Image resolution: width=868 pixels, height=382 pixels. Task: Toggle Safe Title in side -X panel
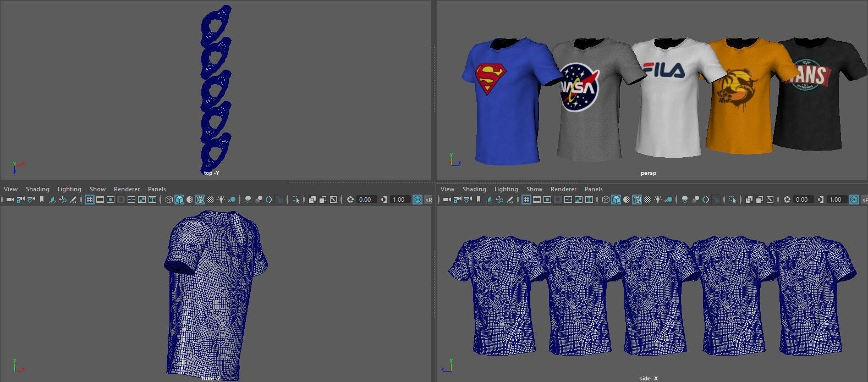589,200
